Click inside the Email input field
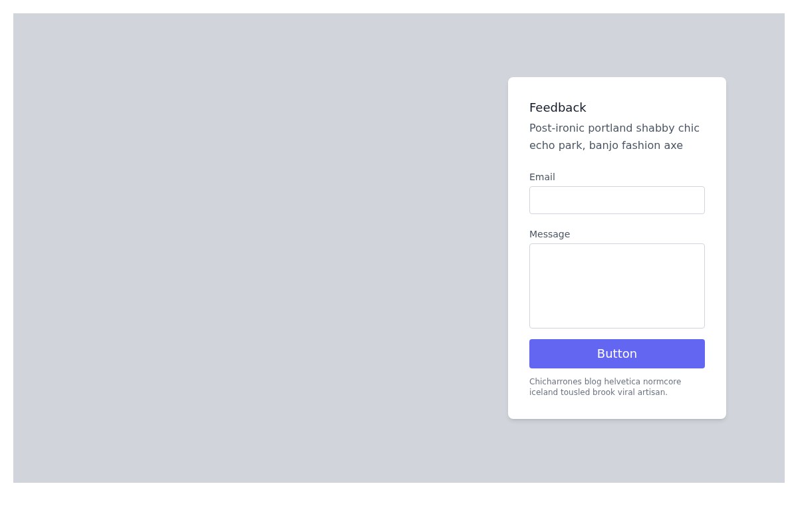798x532 pixels. 617,199
